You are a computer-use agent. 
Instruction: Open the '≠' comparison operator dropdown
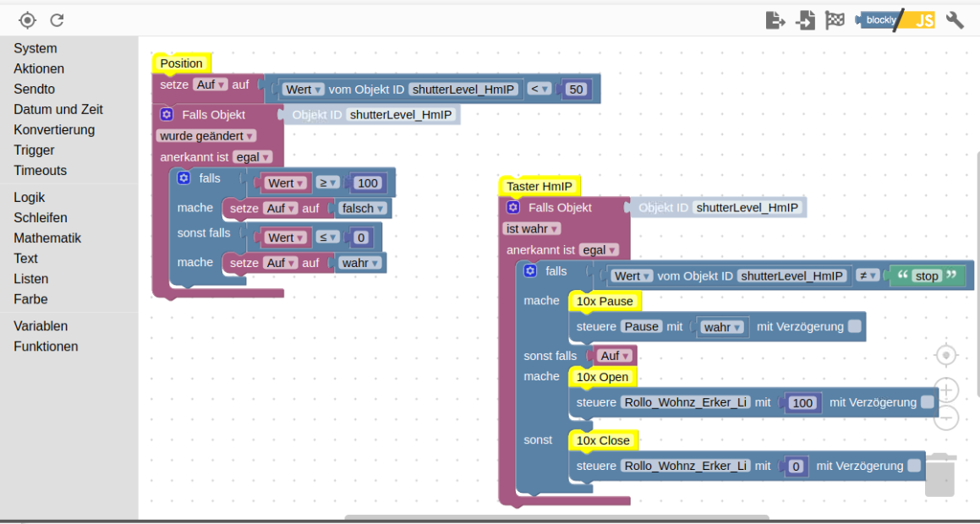point(868,276)
